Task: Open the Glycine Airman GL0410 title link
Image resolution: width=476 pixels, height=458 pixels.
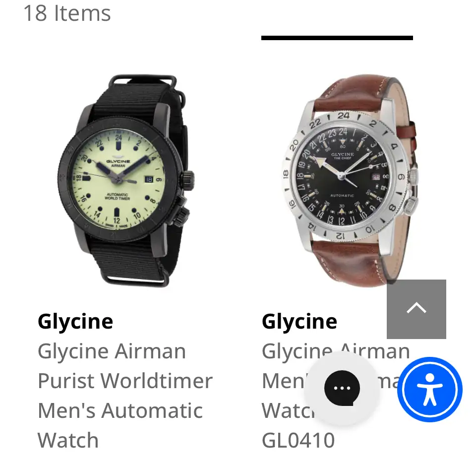Action: pyautogui.click(x=336, y=396)
